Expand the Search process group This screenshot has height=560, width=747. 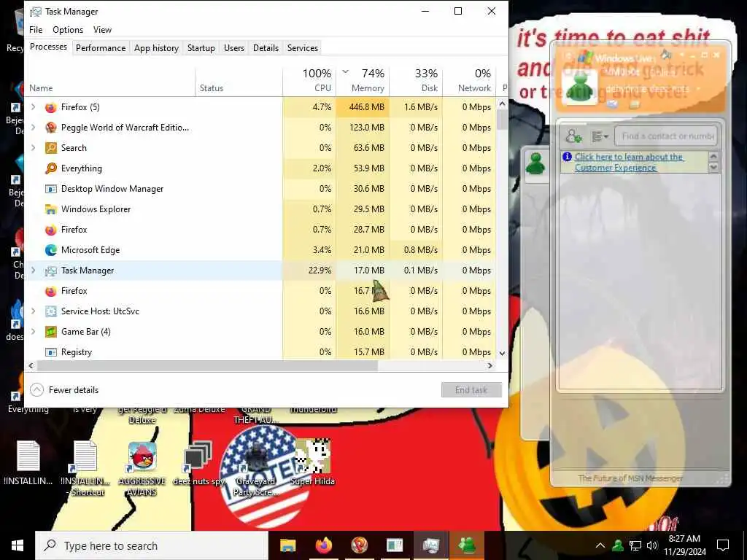[x=33, y=148]
